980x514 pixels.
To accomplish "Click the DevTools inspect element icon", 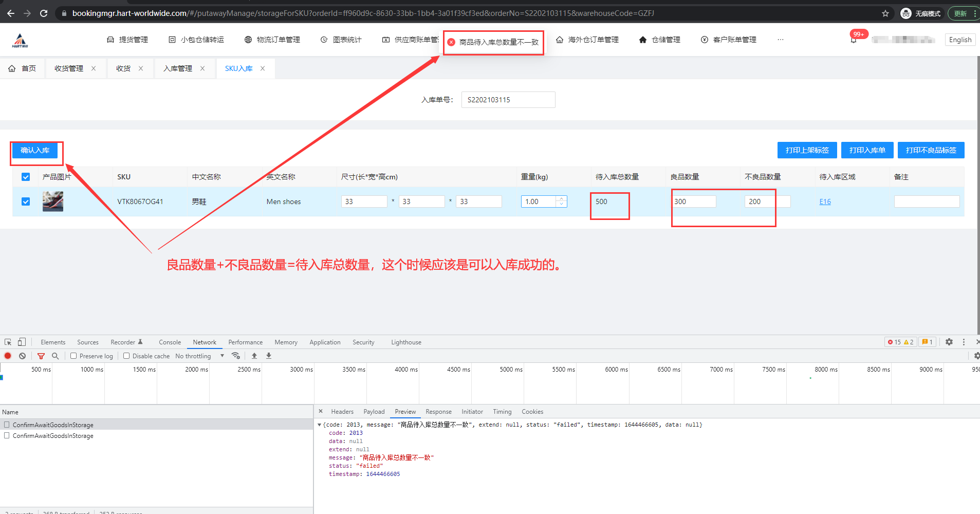I will coord(8,342).
